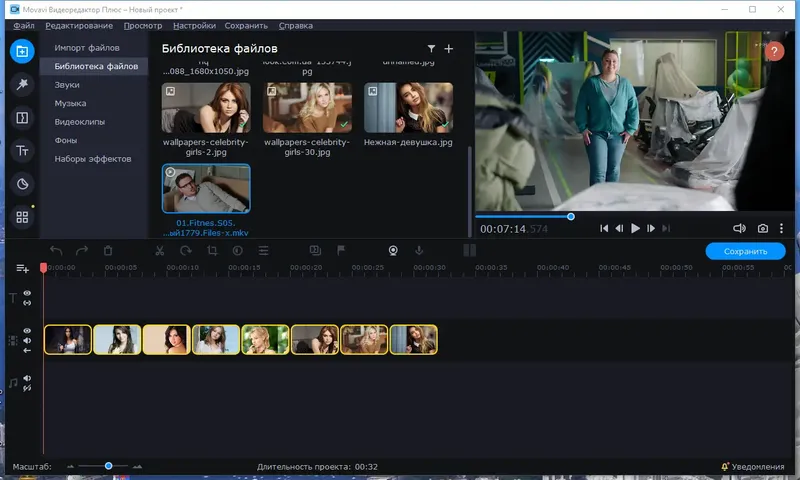Open Наборы эффектов category
The height and width of the screenshot is (480, 800).
click(93, 159)
